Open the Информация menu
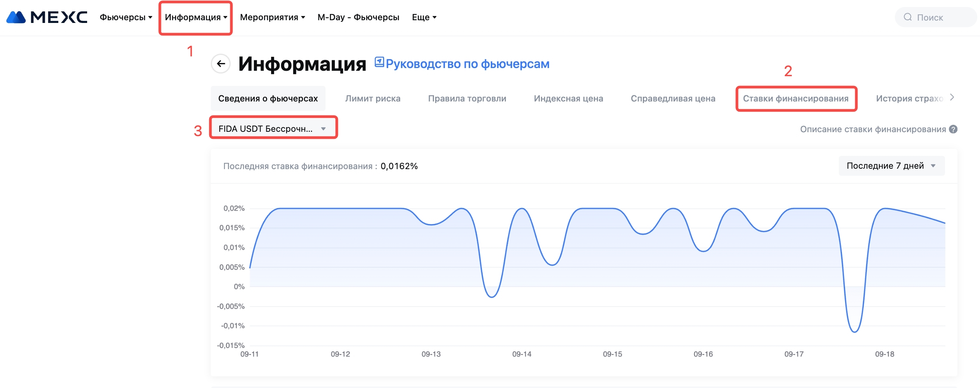Viewport: 980px width, 388px height. tap(196, 17)
